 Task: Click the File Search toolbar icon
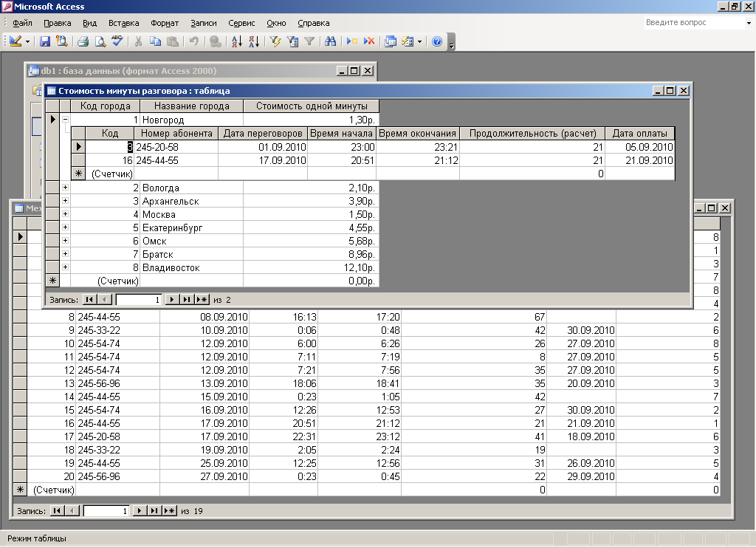(x=61, y=41)
